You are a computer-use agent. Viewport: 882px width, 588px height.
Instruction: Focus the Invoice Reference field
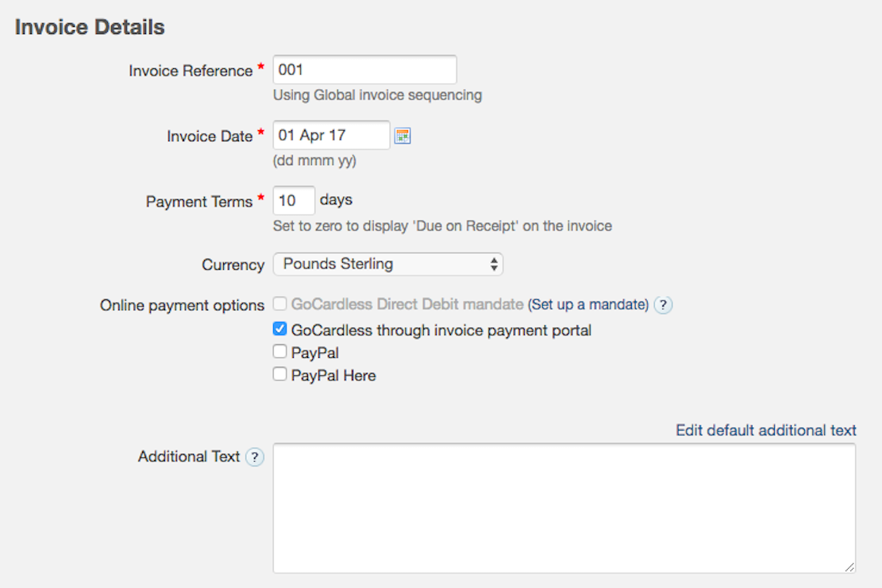(364, 70)
